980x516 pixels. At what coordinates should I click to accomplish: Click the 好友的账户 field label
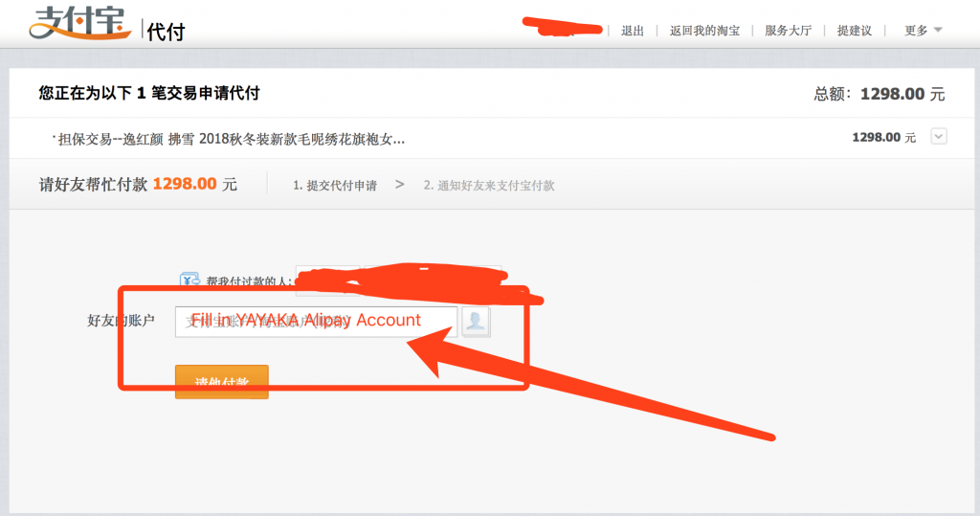point(121,321)
